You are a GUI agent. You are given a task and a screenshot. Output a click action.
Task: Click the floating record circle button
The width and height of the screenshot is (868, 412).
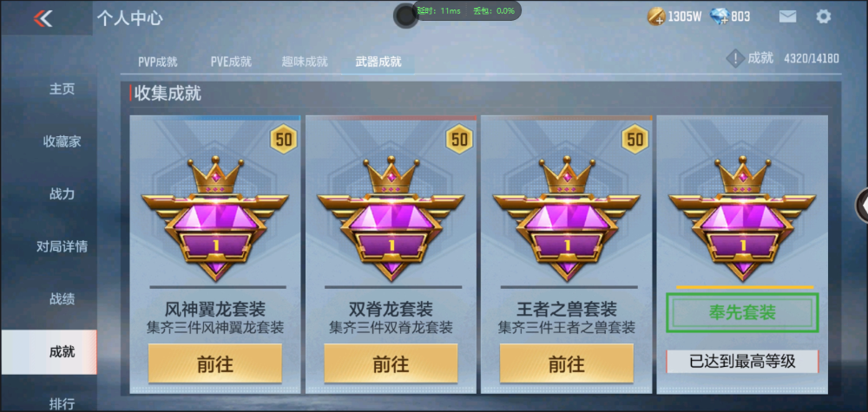coord(405,16)
